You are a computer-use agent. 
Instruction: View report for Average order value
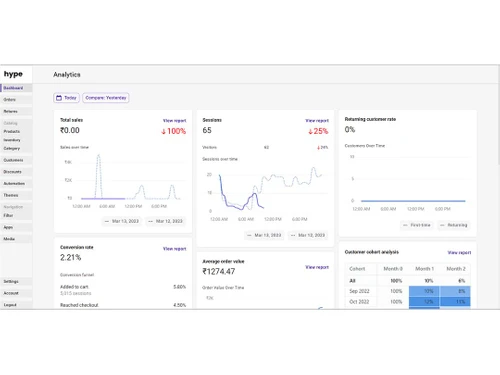[x=317, y=267]
